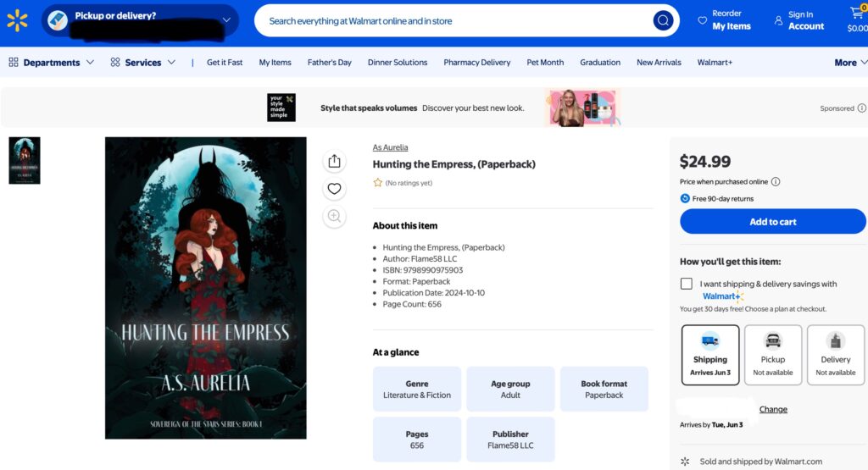Open the Graduation page
The image size is (868, 470).
click(x=600, y=63)
